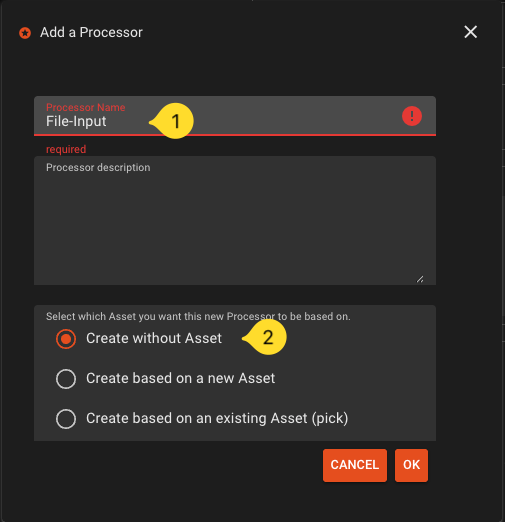Click the description box resize grip
This screenshot has height=522, width=505.
point(420,279)
